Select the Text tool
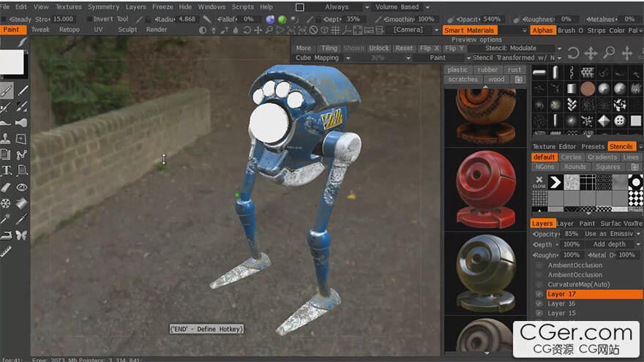This screenshot has width=644, height=362. [6, 170]
